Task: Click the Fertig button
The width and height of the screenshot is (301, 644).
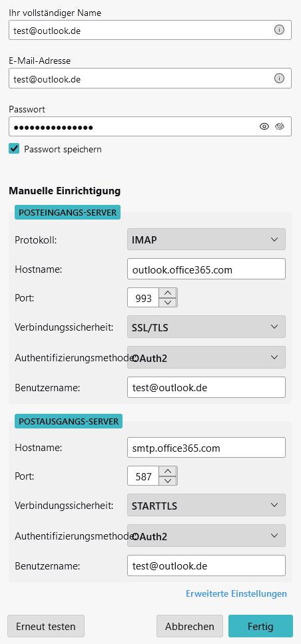Action: tap(260, 626)
